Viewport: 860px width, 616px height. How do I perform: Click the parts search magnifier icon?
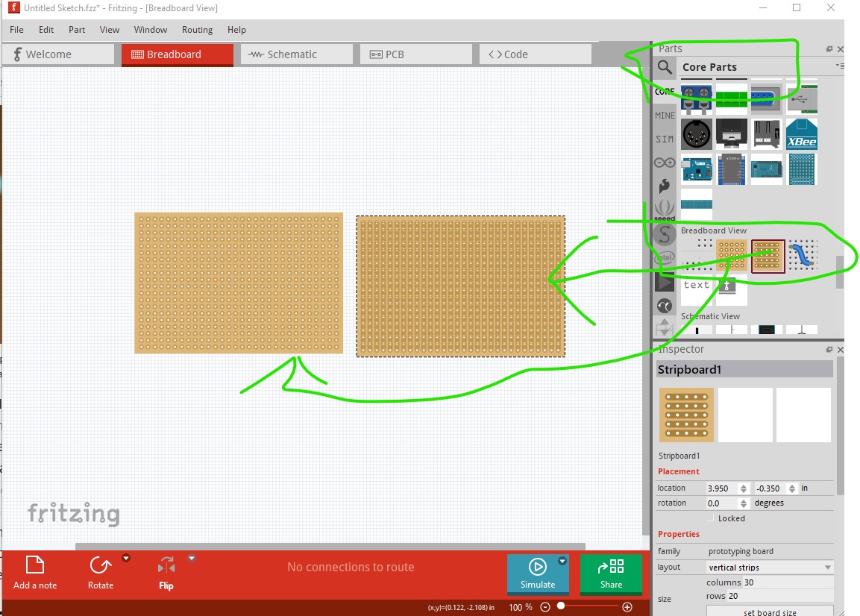665,68
